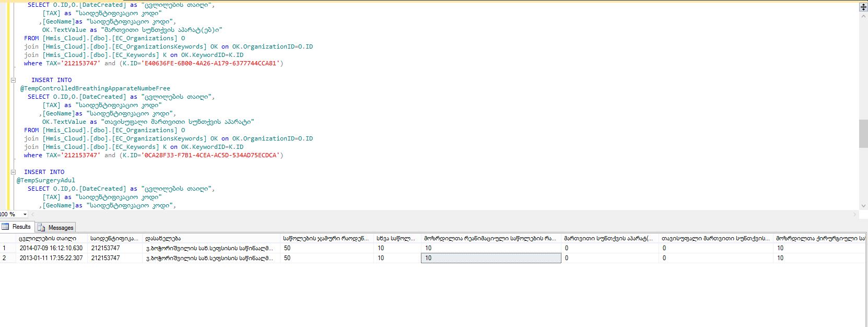This screenshot has height=327, width=868.
Task: Collapse the @TempSurgeryAdul INSERT INTO block
Action: point(14,172)
